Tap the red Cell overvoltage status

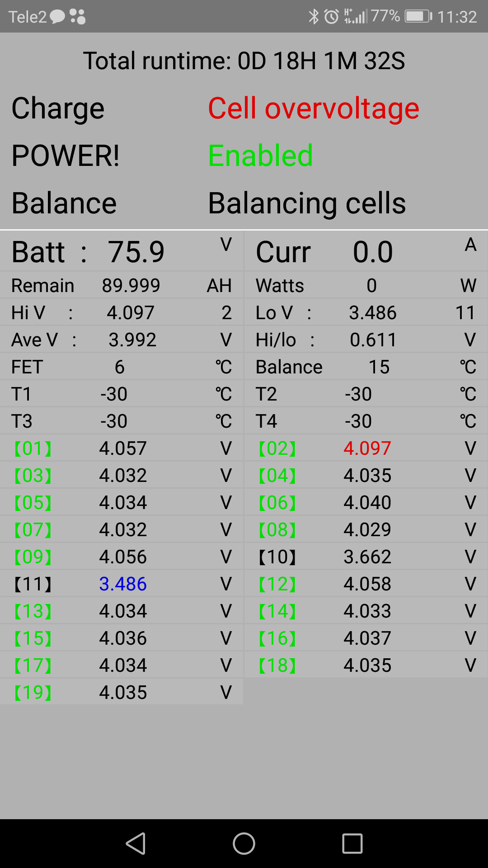(314, 108)
